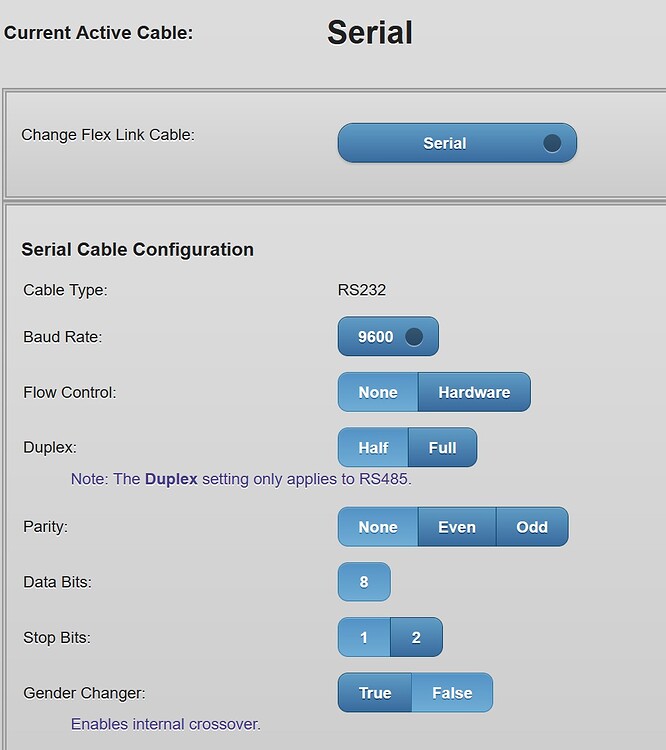Select 8 for Data Bits
The image size is (666, 750).
(364, 582)
